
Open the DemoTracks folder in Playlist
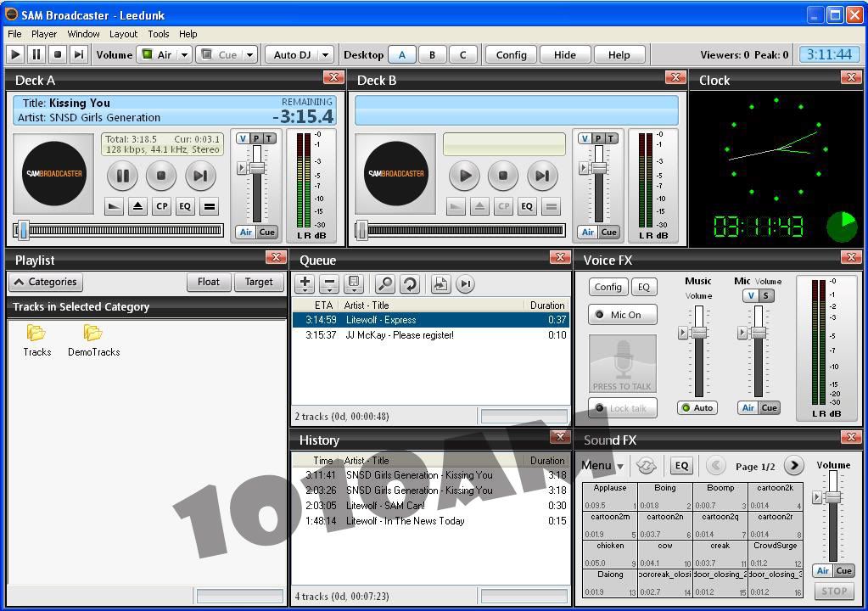point(93,340)
